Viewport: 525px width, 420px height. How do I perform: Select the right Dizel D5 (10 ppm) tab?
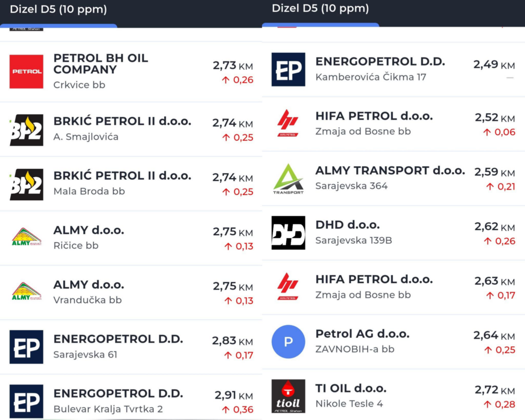(320, 9)
